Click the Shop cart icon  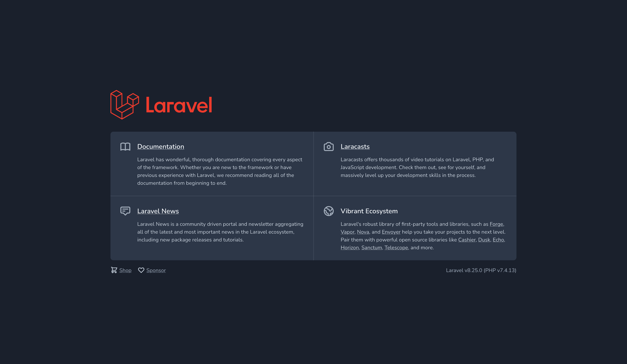coord(114,270)
